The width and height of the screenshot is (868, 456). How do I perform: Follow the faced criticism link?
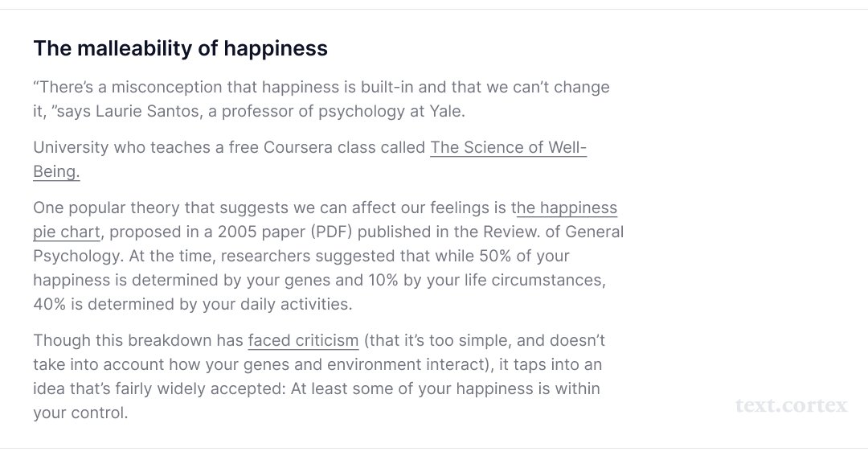(x=303, y=340)
